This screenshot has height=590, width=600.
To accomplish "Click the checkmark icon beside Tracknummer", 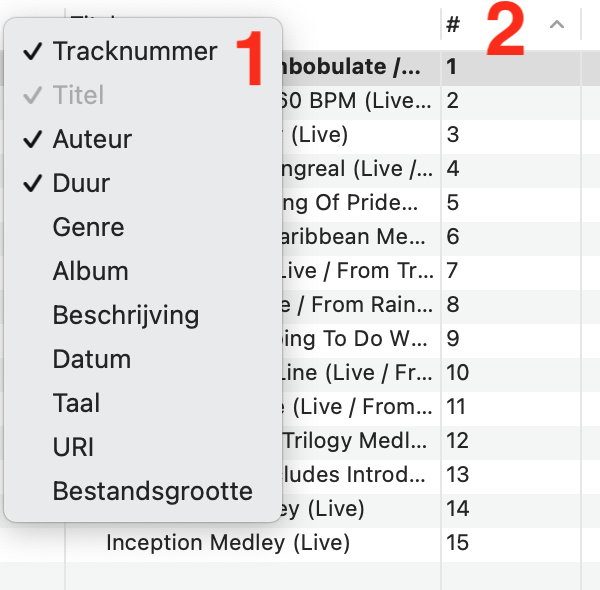I will pyautogui.click(x=33, y=51).
